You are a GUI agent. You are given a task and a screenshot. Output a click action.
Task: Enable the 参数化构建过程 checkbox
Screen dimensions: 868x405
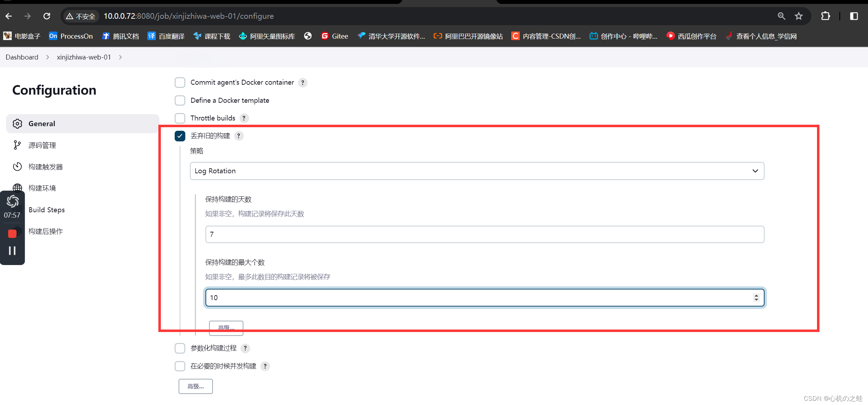point(180,348)
